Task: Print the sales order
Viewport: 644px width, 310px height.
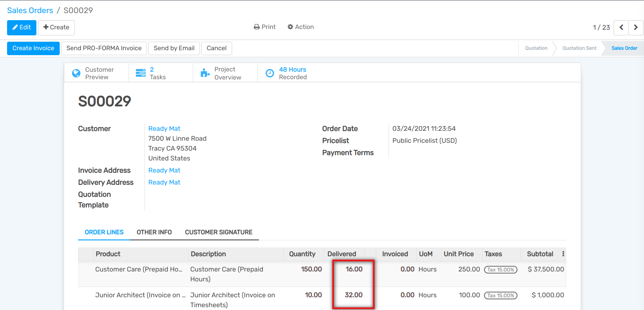Action: point(265,27)
